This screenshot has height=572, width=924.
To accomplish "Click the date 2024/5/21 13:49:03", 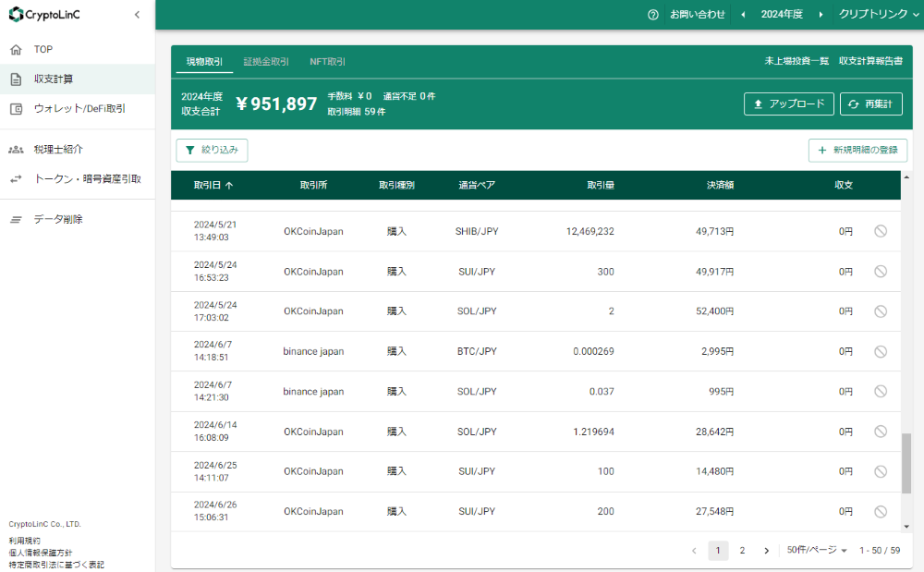I will coord(215,231).
